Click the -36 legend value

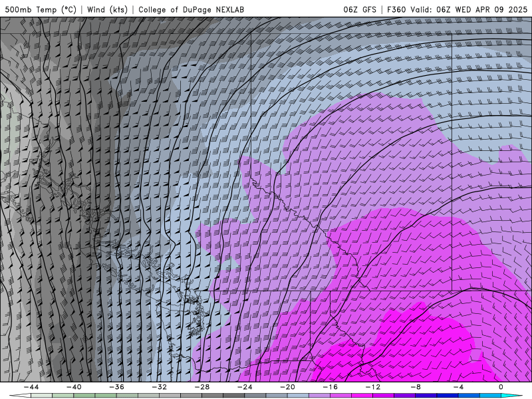[117, 387]
